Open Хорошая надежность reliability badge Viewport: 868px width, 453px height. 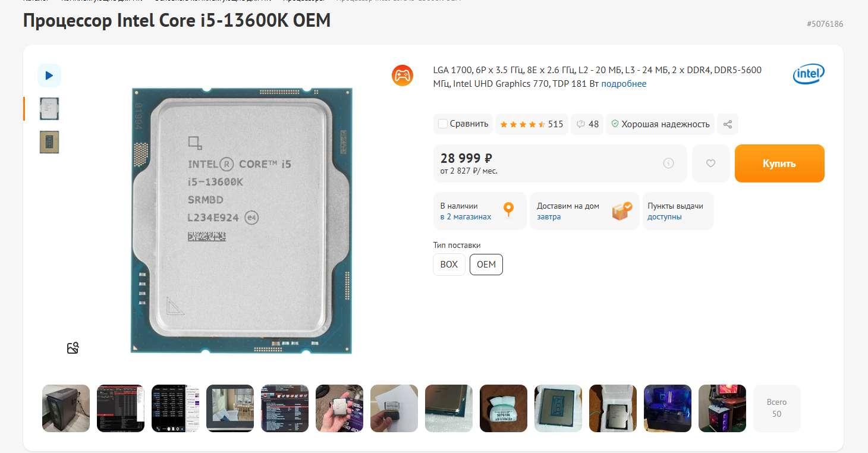click(x=661, y=124)
